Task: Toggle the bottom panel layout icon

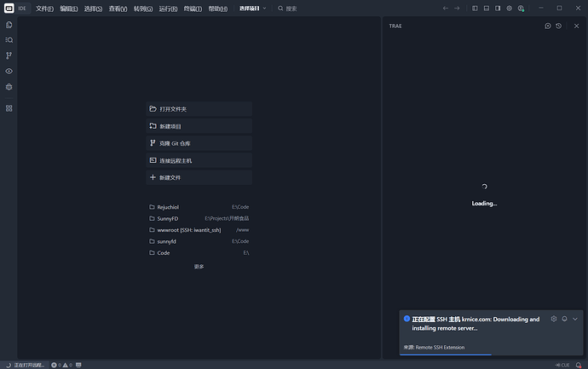Action: pos(487,9)
